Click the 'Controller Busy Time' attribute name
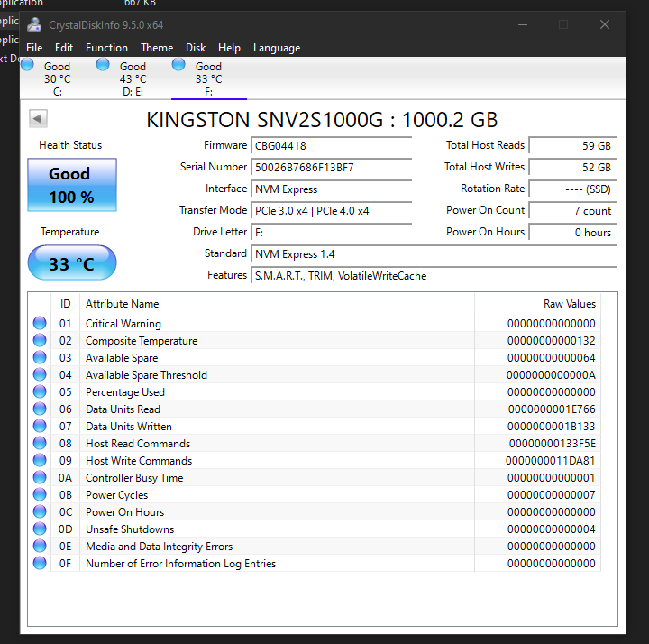This screenshot has height=644, width=649. coord(134,478)
